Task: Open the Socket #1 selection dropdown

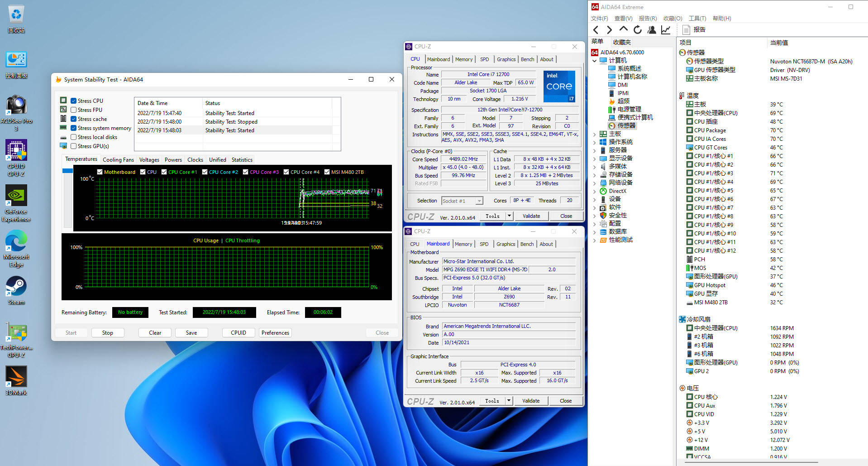Action: click(x=462, y=201)
